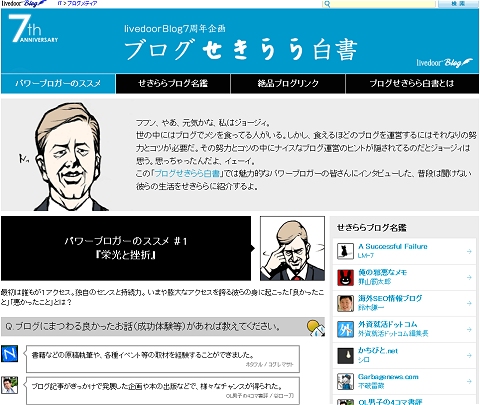Click arrow on A Successful Failure row
Viewport: 480px width, 405px height.
click(x=469, y=251)
